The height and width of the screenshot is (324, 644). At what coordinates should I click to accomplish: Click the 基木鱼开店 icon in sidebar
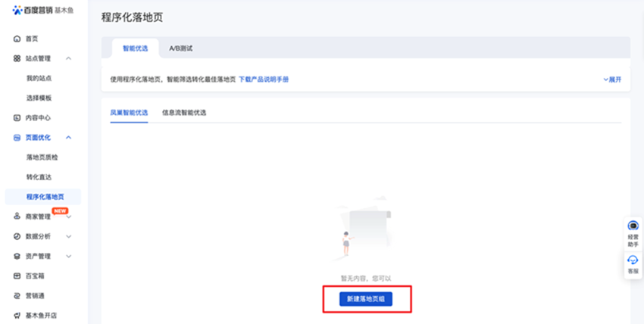tap(17, 315)
